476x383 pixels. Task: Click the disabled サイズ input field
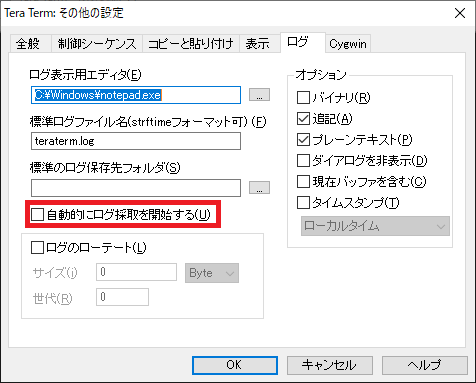tap(137, 272)
